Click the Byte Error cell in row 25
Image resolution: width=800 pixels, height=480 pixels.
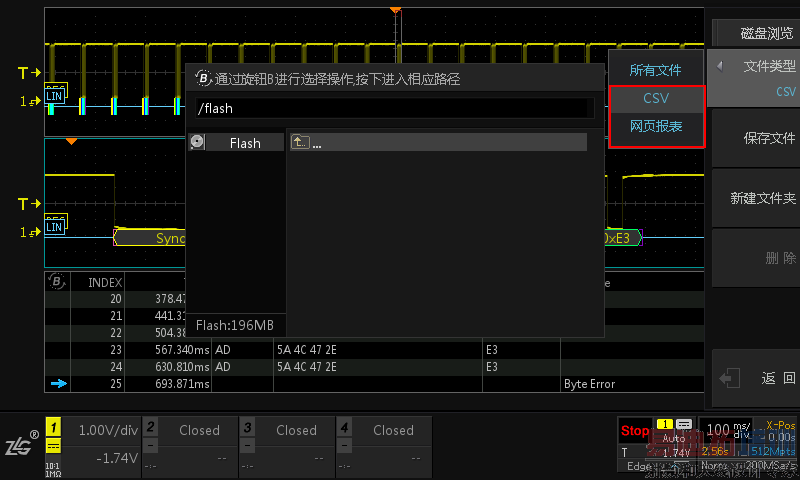(589, 384)
